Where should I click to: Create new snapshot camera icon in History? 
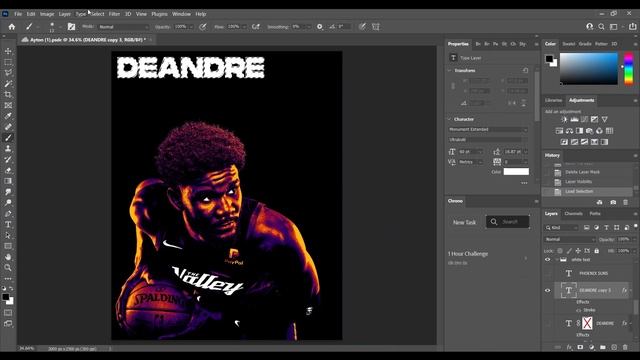click(613, 202)
